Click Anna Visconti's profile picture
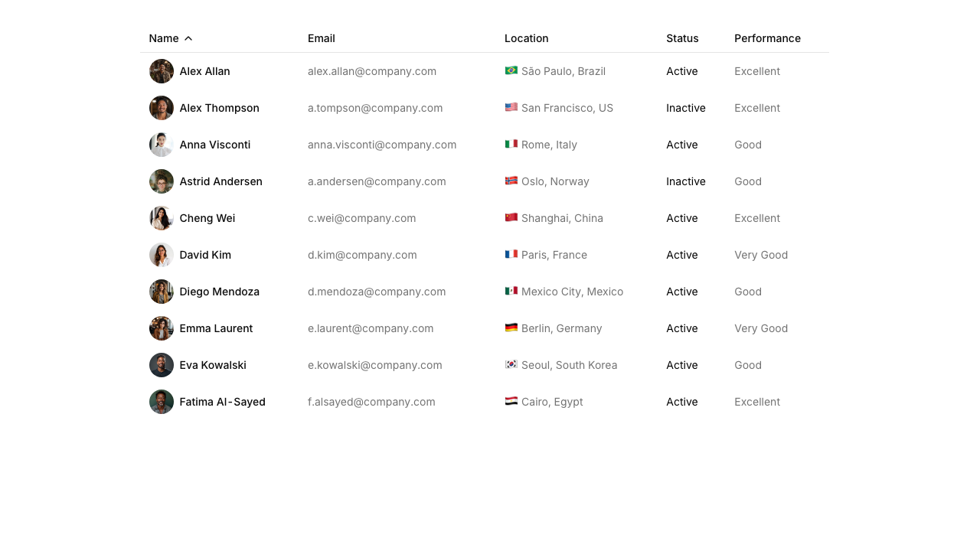This screenshot has height=551, width=980. point(162,145)
